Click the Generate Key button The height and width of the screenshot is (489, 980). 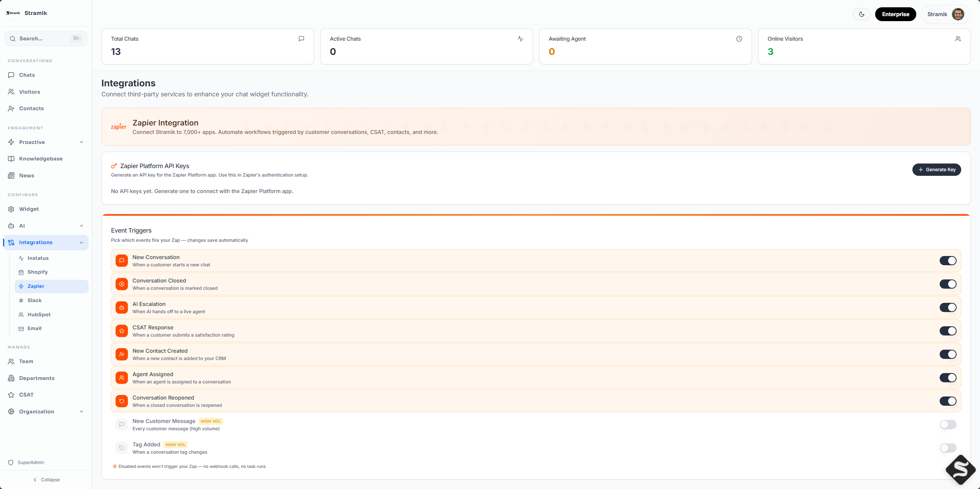[x=937, y=170]
